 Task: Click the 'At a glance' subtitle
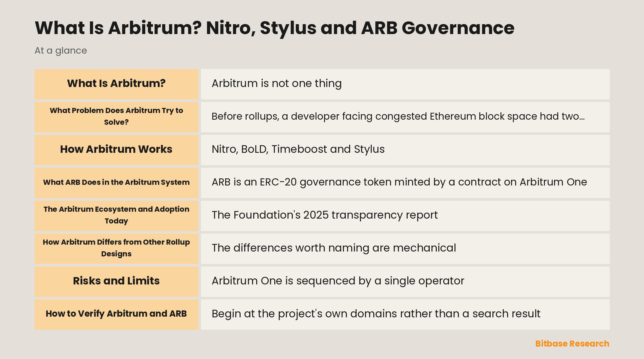[61, 51]
